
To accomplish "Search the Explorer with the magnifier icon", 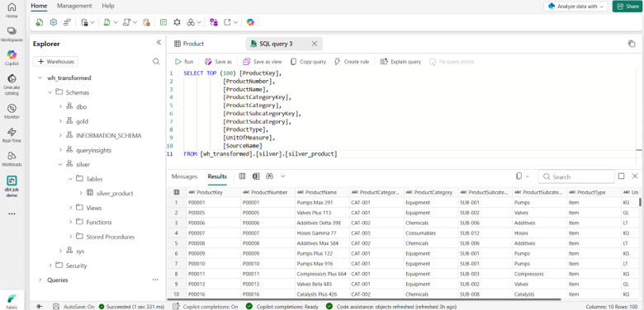I will pyautogui.click(x=156, y=62).
